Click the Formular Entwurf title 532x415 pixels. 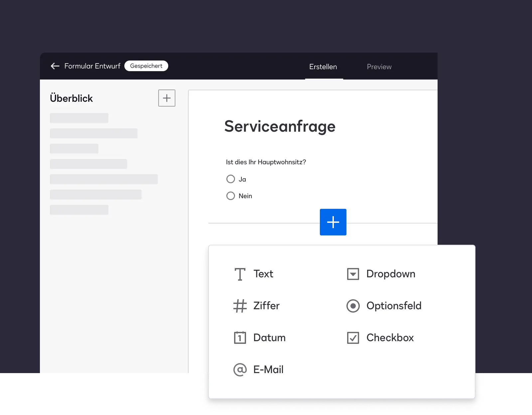point(92,66)
